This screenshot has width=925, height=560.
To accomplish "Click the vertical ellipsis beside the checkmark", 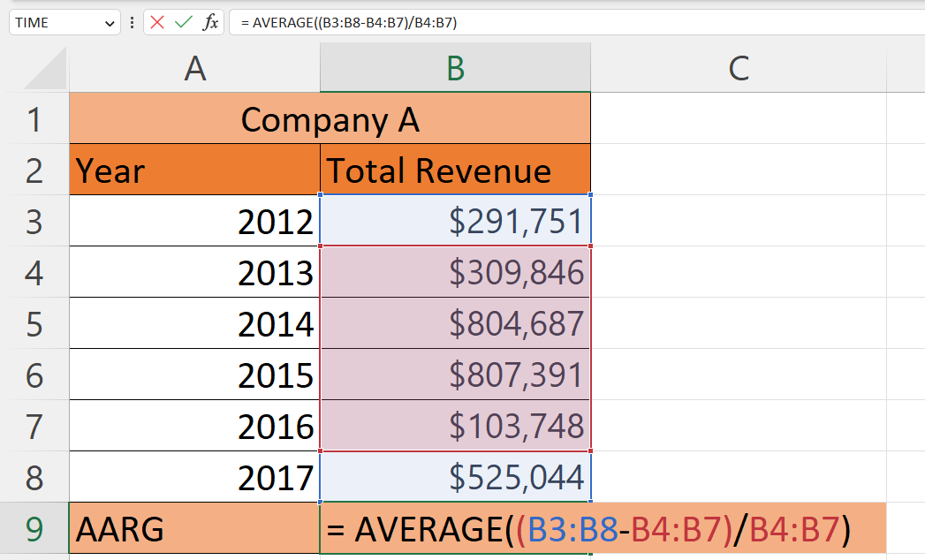I will pos(130,22).
